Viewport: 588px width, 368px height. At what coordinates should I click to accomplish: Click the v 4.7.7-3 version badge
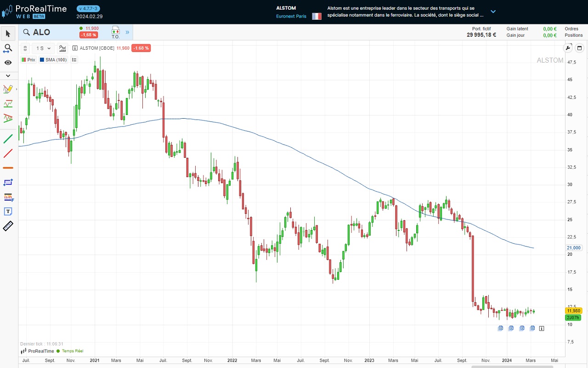(88, 8)
